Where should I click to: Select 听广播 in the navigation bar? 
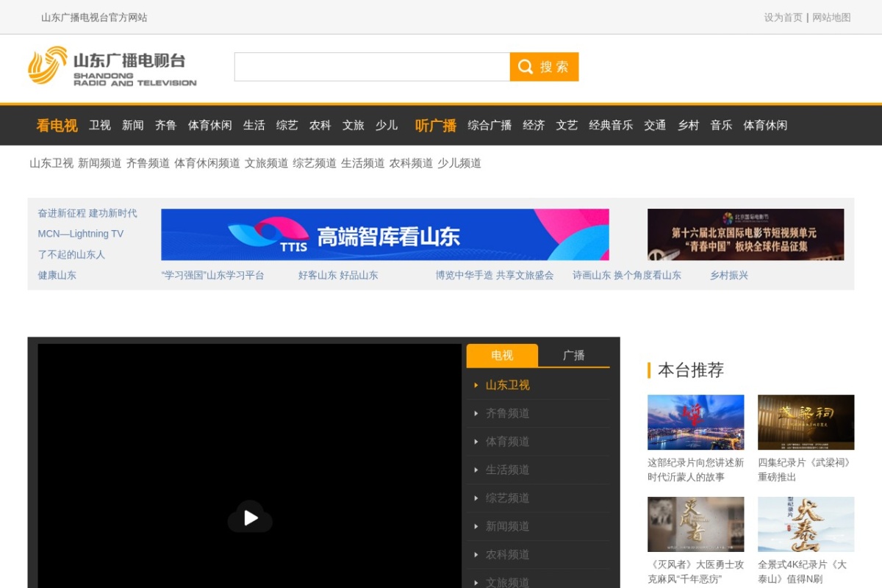[x=435, y=126]
